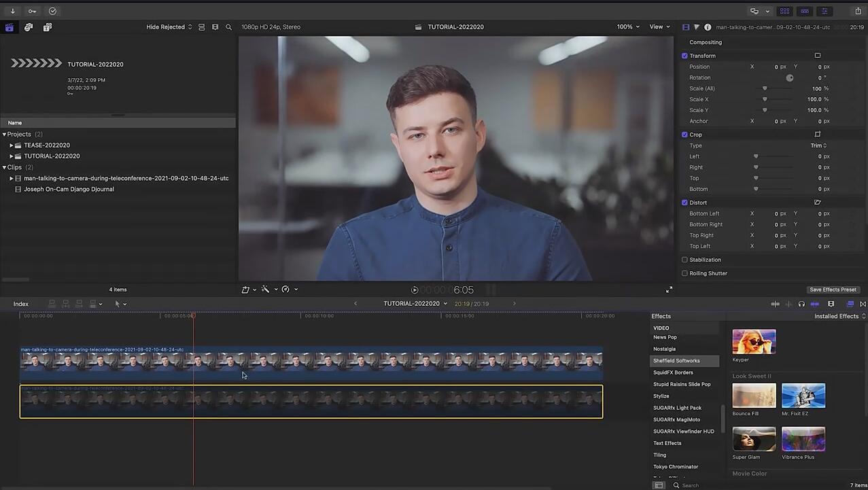
Task: Select the News Pop effects category
Action: point(665,337)
